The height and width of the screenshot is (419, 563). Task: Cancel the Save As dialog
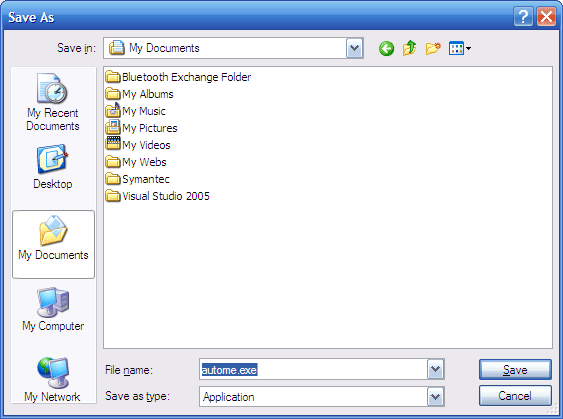coord(515,396)
